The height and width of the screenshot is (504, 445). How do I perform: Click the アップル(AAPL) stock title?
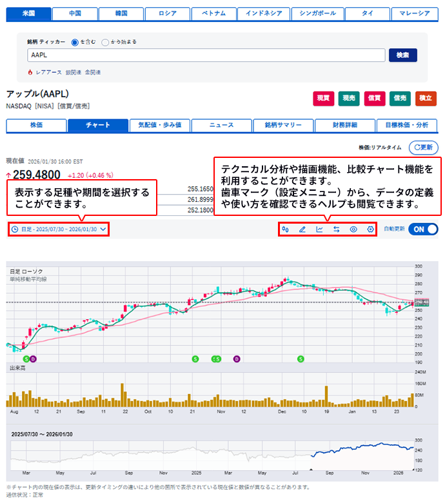click(37, 94)
